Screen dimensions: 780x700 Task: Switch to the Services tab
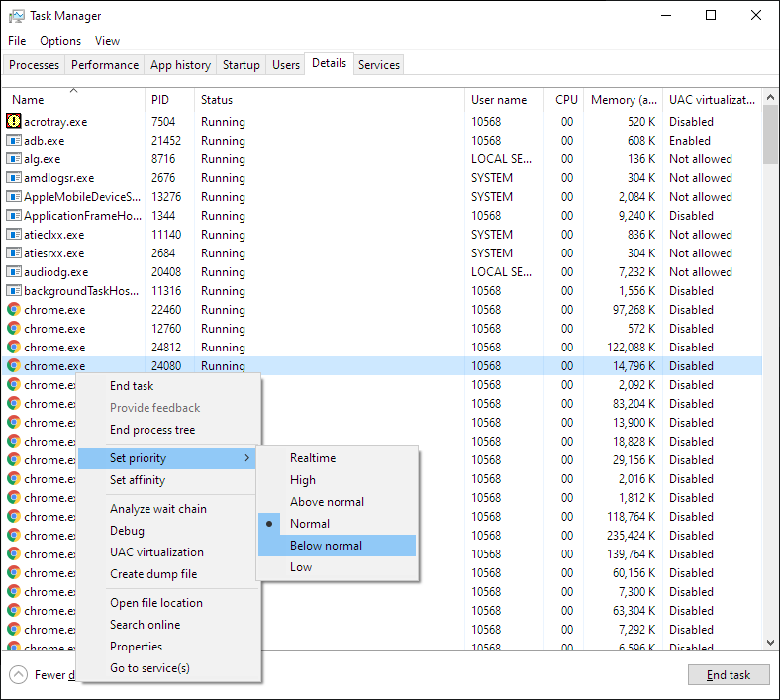click(379, 65)
